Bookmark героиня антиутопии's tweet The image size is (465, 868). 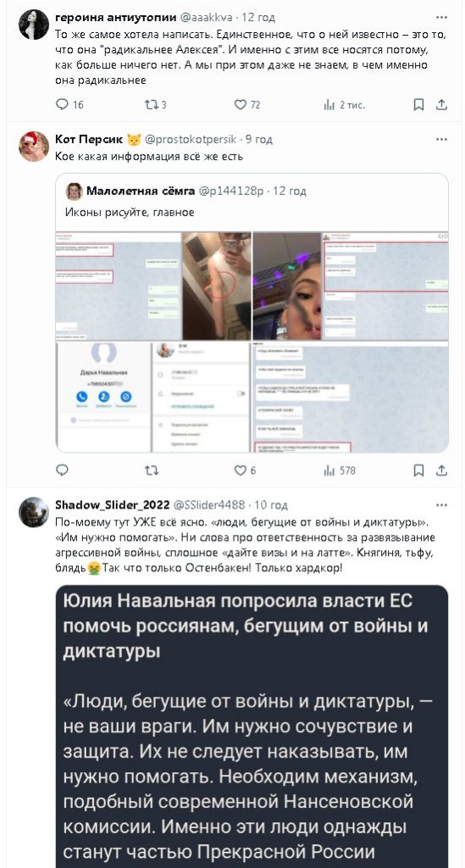tap(419, 104)
